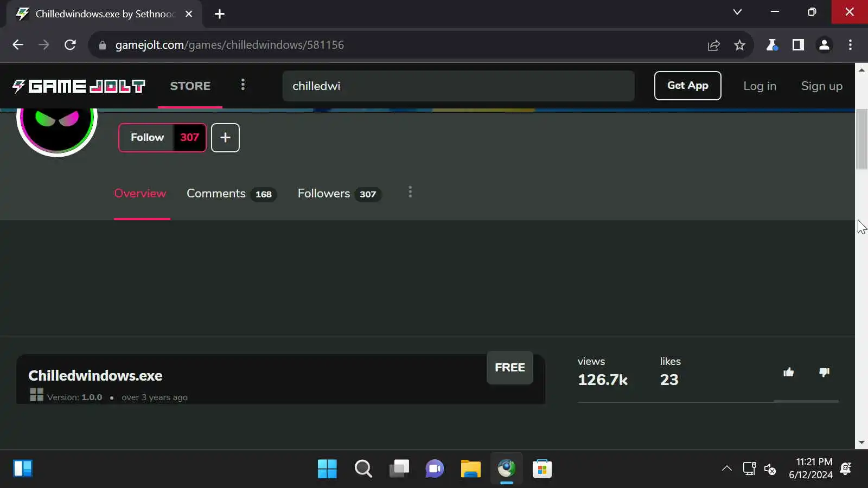
Task: Open the Chrome three-dot menu
Action: click(850, 45)
